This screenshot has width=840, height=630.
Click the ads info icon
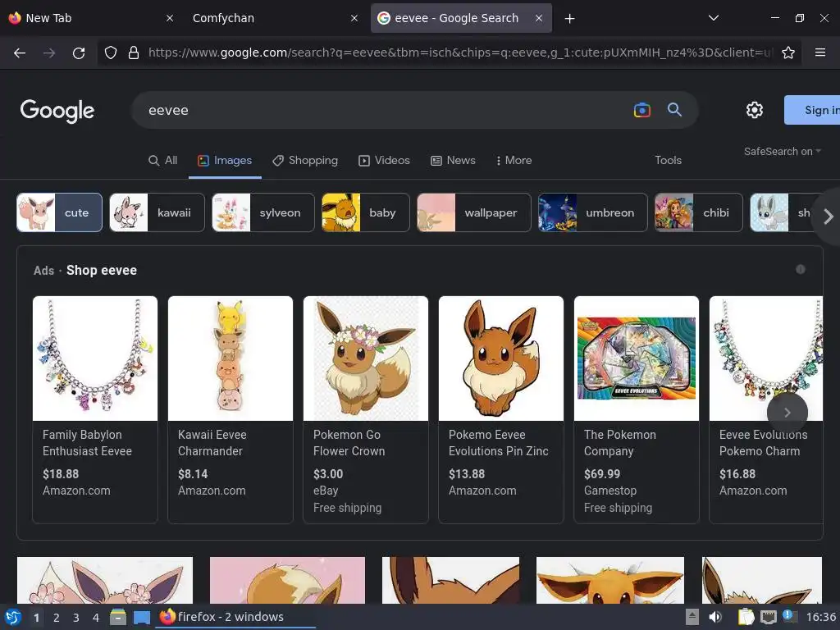click(x=800, y=269)
